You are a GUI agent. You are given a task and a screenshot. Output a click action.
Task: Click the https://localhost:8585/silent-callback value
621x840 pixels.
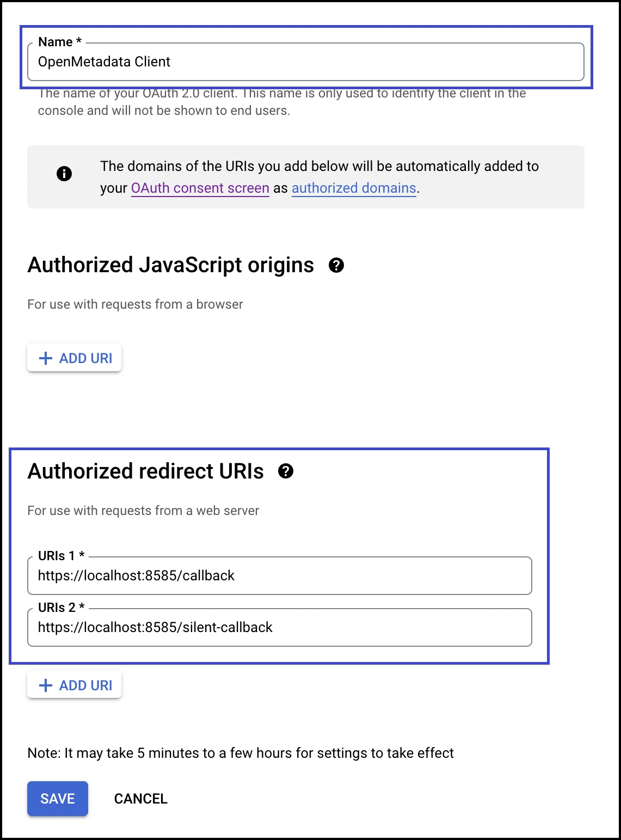pyautogui.click(x=155, y=627)
